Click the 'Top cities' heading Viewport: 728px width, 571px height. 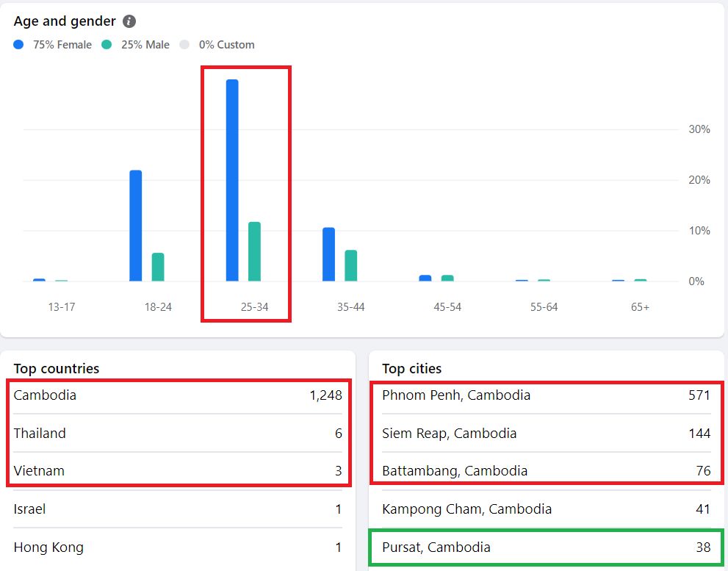[412, 368]
